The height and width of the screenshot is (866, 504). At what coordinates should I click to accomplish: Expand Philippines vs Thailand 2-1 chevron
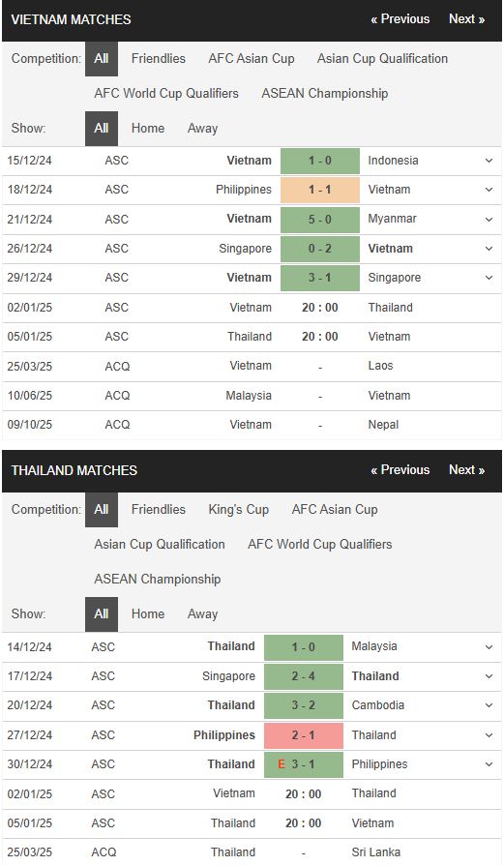tap(489, 735)
